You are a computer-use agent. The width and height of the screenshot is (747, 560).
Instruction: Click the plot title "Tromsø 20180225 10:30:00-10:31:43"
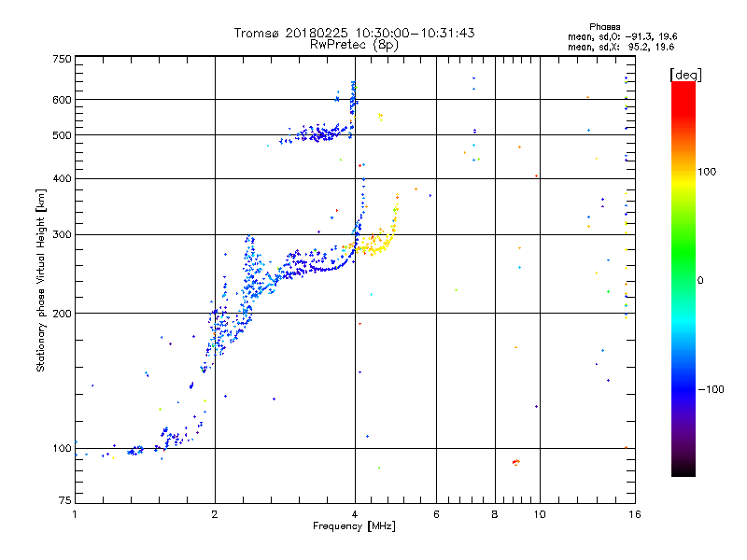click(x=354, y=33)
